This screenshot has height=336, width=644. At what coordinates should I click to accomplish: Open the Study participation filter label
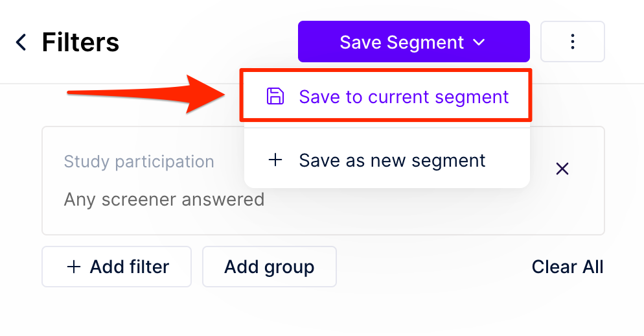139,162
